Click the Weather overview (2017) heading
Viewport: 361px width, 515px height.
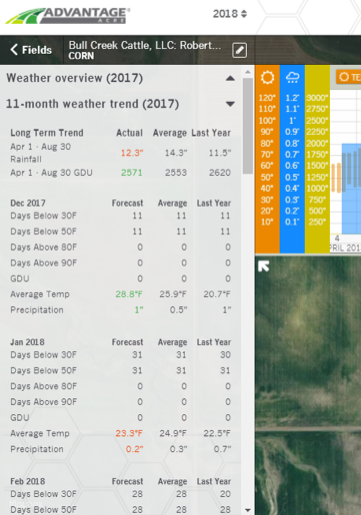tap(75, 78)
